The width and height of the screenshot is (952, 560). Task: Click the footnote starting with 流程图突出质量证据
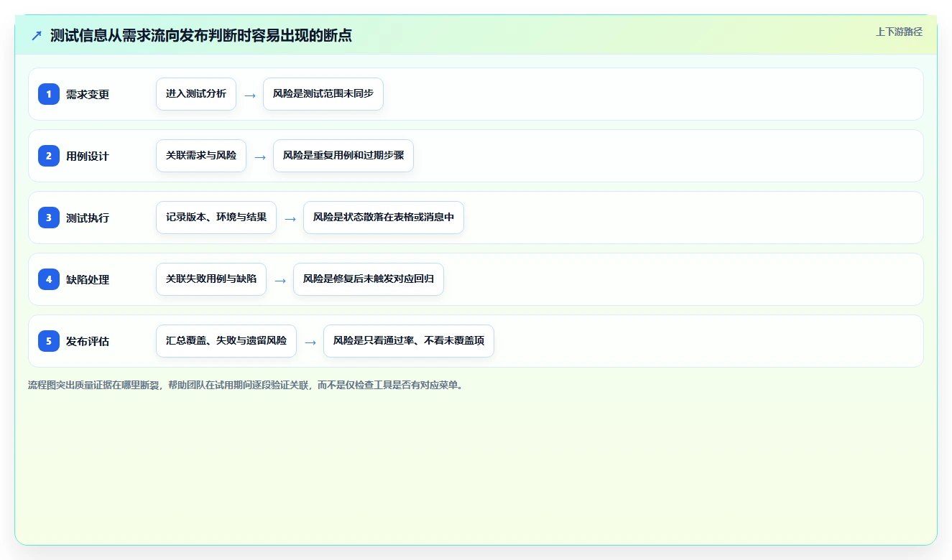247,385
